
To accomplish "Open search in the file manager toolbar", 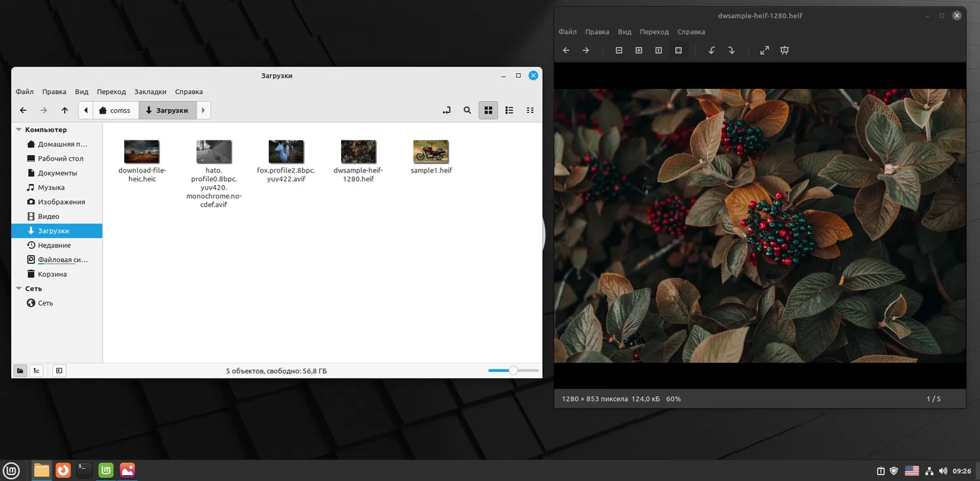I will (467, 110).
